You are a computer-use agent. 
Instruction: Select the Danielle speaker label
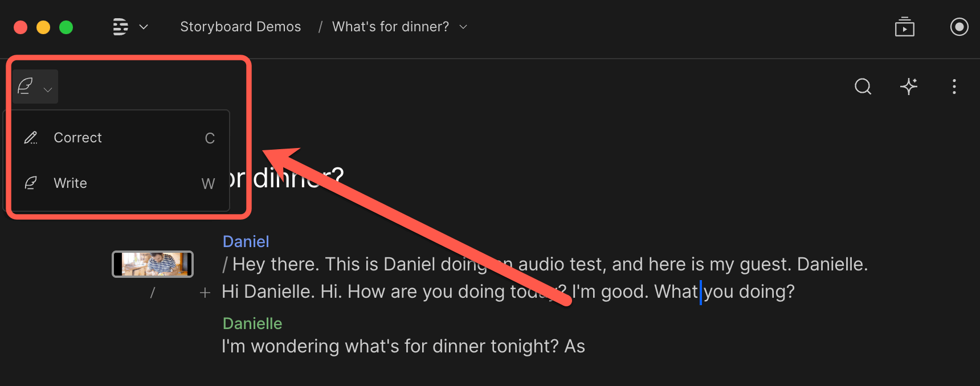coord(252,323)
